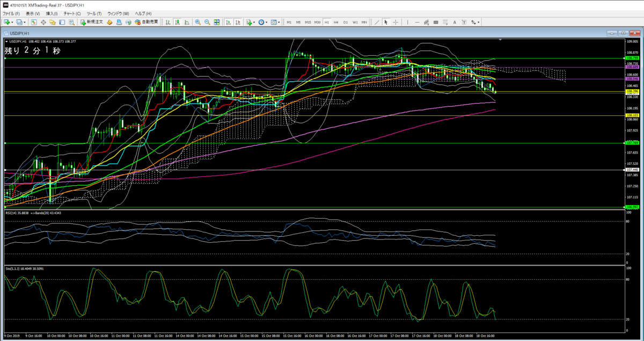
Task: Toggle chart shift from right edge
Action: pos(238,22)
